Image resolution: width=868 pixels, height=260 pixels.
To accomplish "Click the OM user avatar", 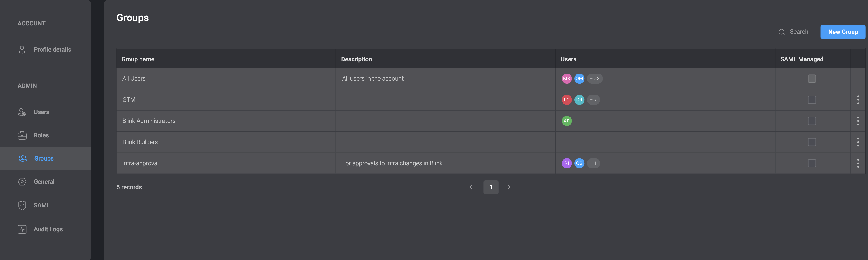I will click(579, 79).
